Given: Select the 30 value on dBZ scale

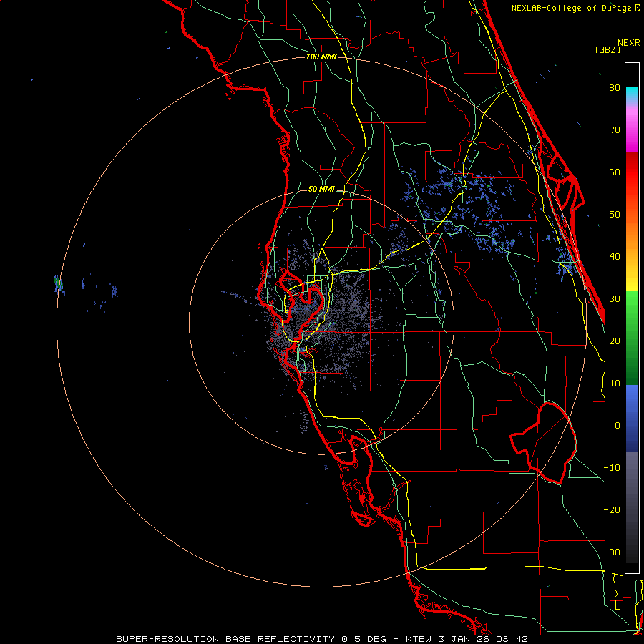Looking at the screenshot, I should (615, 299).
